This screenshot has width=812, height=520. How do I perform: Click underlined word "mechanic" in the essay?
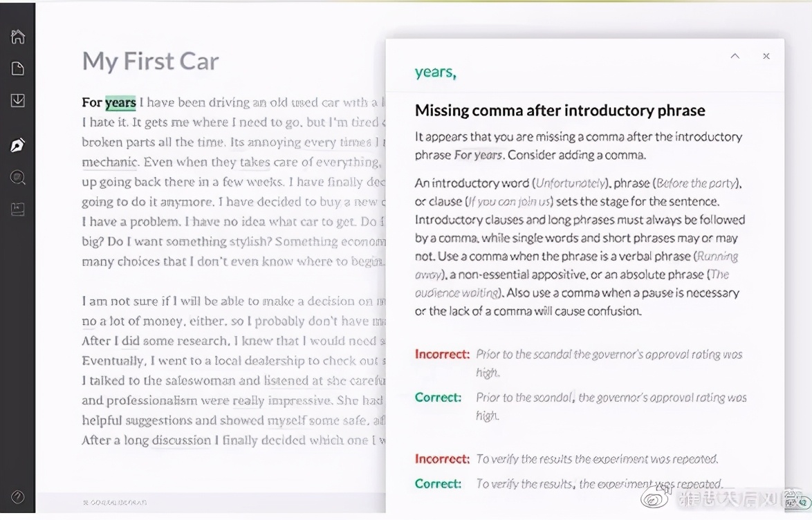(110, 162)
